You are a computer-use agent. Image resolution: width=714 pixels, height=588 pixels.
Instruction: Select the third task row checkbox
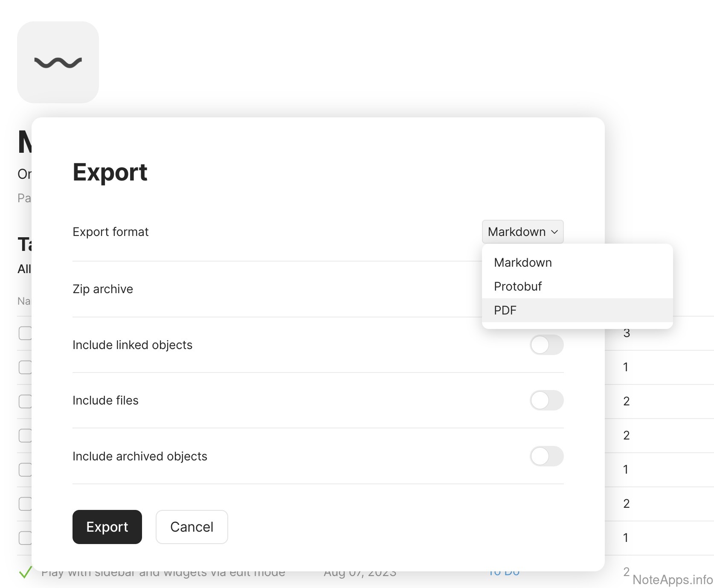click(x=25, y=402)
